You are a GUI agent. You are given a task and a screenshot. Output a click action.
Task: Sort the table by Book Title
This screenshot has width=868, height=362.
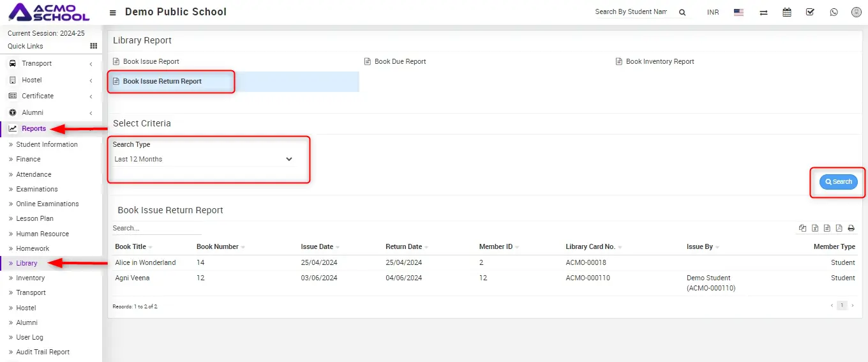coord(131,246)
